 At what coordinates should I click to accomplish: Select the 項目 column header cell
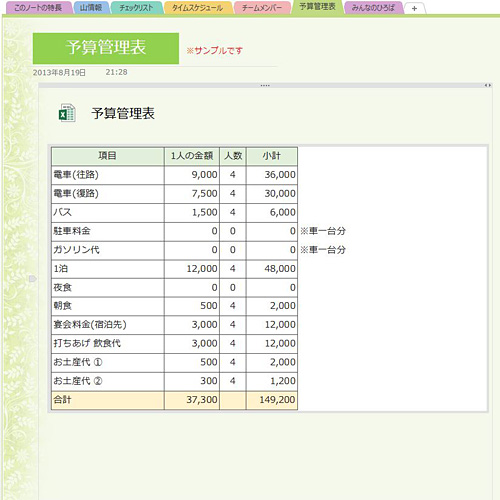108,156
